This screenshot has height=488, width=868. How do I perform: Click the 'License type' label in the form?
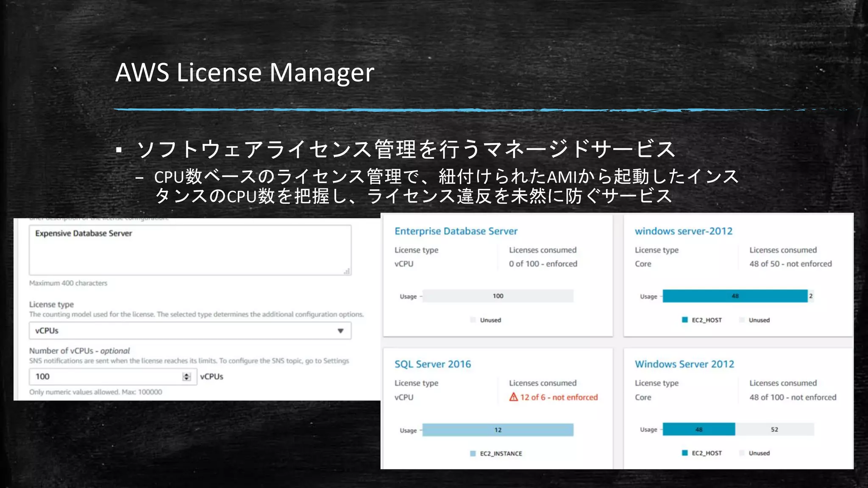51,305
